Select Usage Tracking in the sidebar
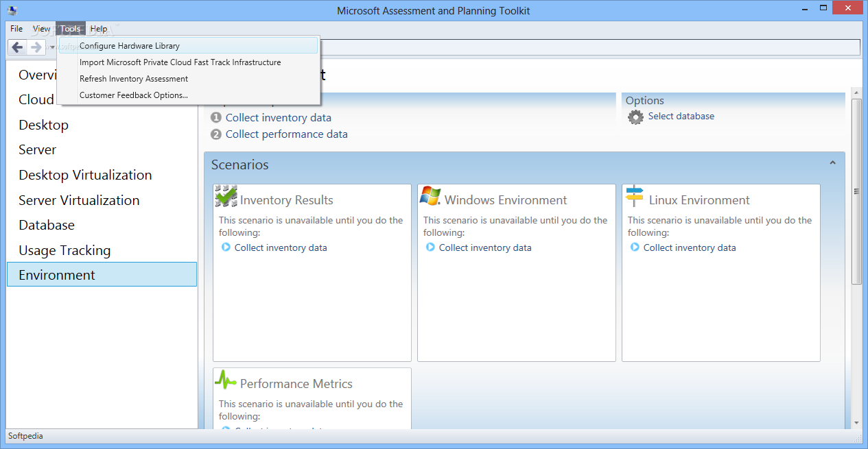868x449 pixels. tap(102, 250)
